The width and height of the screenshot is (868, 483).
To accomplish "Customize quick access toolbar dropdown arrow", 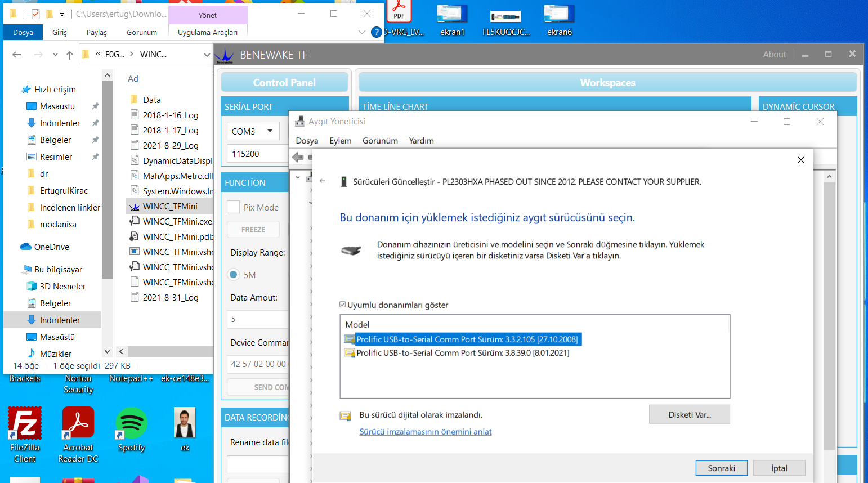I will coord(62,14).
